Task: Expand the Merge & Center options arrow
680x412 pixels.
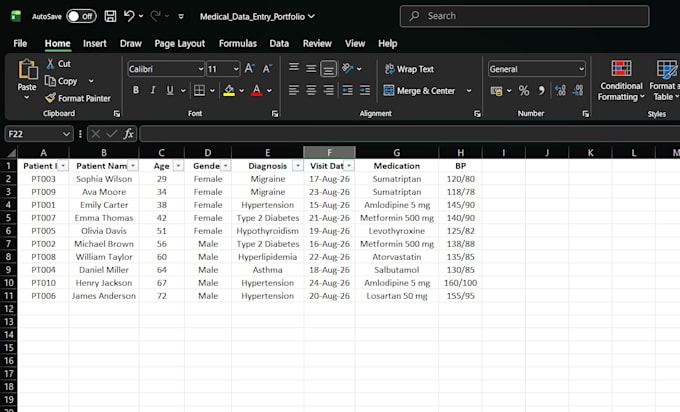Action: (469, 91)
